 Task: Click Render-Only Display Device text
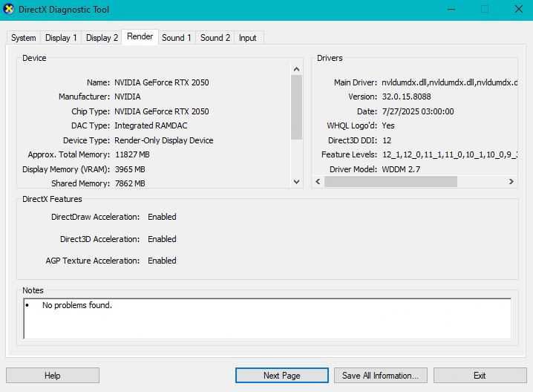[x=164, y=140]
